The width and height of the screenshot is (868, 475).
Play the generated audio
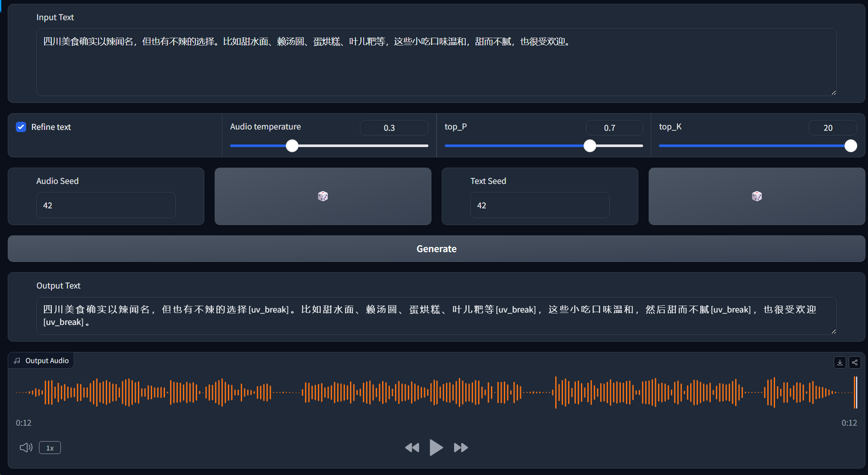tap(436, 448)
